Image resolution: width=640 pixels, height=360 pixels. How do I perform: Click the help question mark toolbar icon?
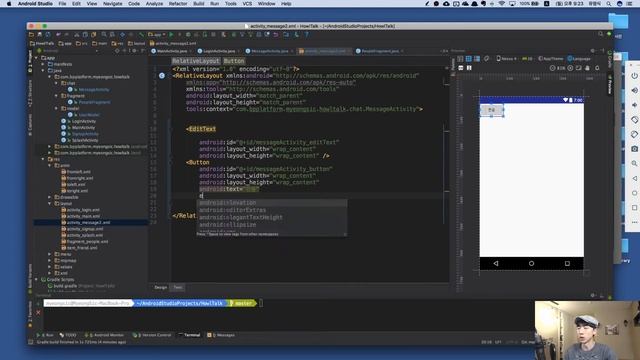(x=307, y=35)
